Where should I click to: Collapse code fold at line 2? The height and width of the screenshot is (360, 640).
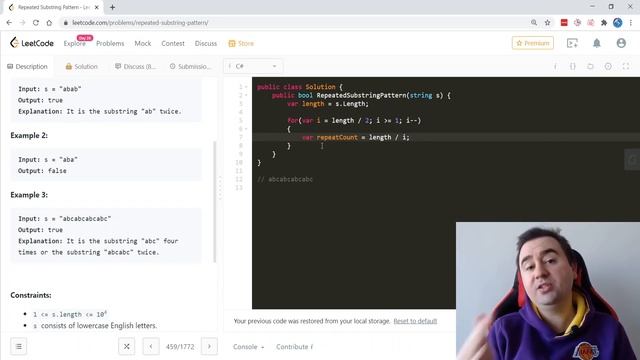point(246,96)
